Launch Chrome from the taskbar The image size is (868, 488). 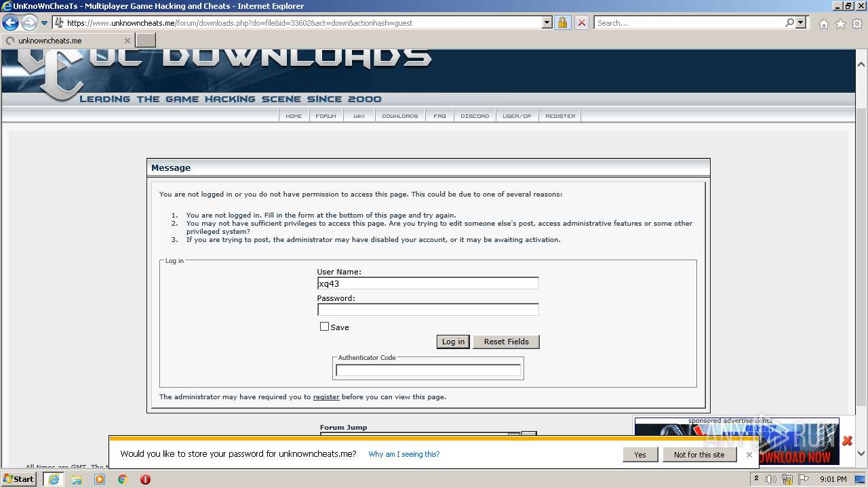123,479
